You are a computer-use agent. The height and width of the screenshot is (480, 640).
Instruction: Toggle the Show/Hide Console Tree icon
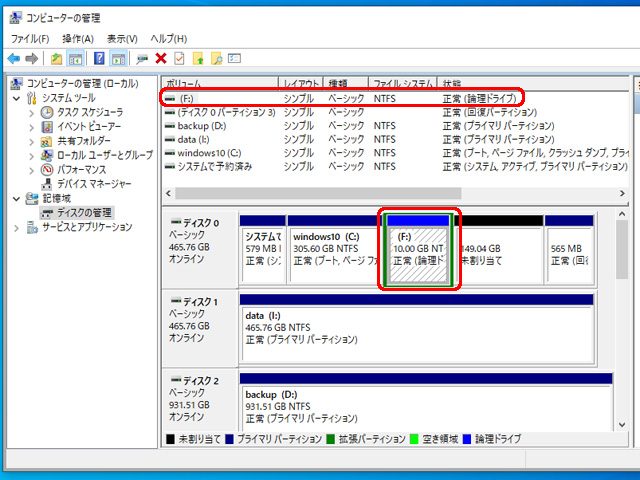75,59
